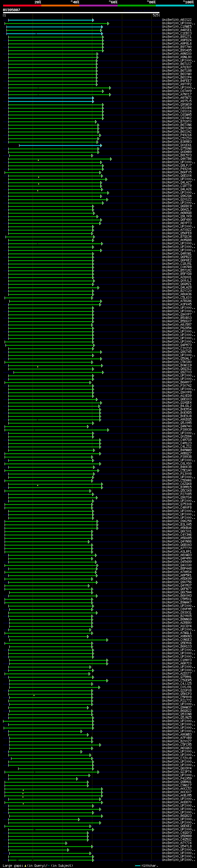Select hit UniRef100_A2Q0U1

(x=177, y=277)
